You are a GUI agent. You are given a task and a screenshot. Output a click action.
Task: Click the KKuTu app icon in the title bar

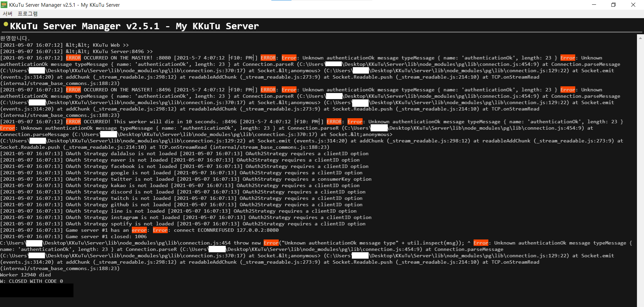point(4,5)
